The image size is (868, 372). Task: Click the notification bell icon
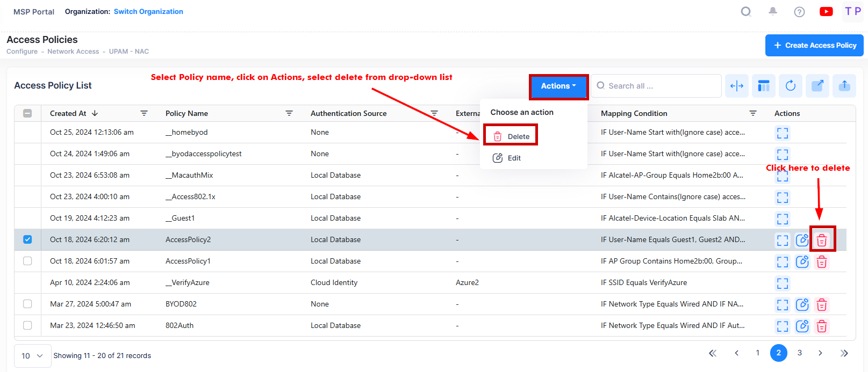[772, 11]
